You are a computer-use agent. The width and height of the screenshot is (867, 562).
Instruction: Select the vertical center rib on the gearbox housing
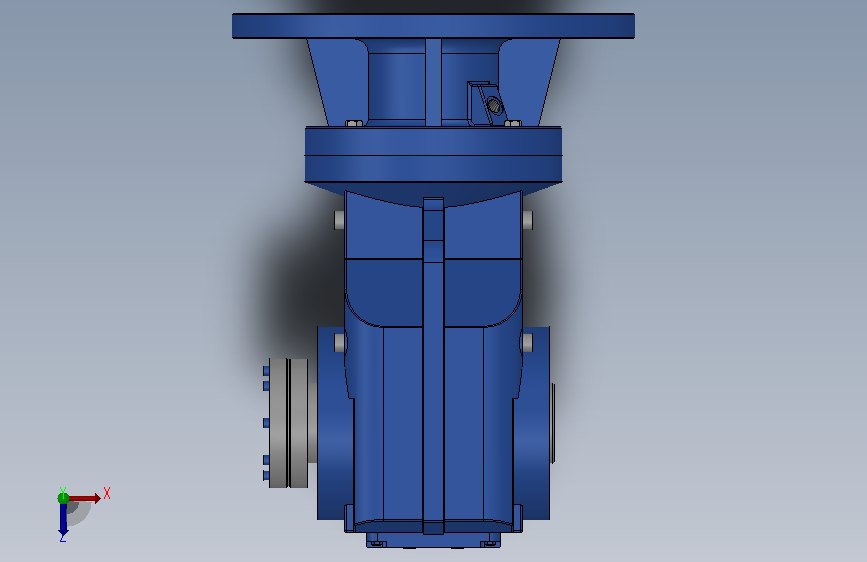tap(434, 365)
